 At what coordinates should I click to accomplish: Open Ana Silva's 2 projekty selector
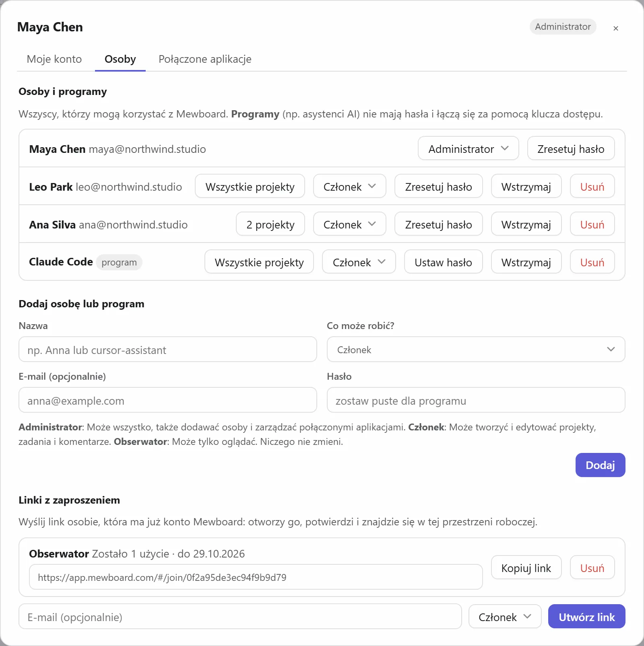pos(270,224)
